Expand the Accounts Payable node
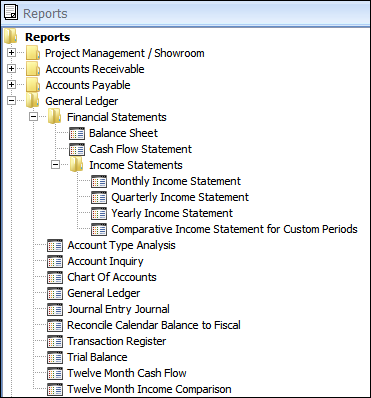The image size is (371, 398). coord(11,85)
